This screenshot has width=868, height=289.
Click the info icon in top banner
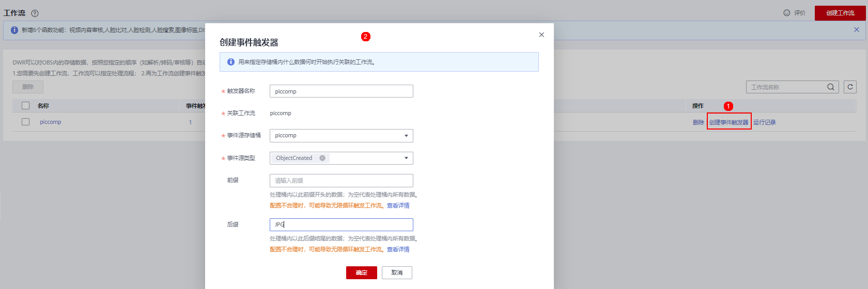[x=14, y=30]
